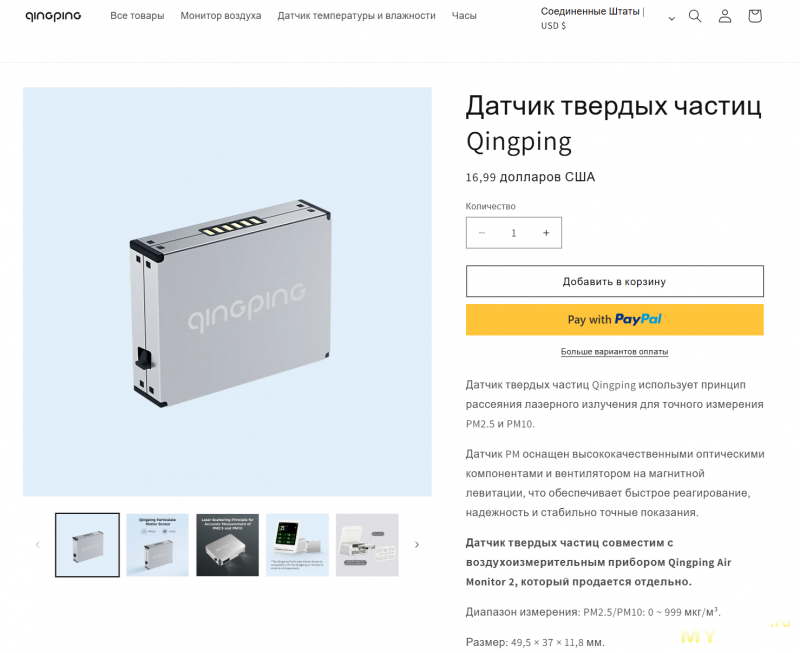The height and width of the screenshot is (653, 800).
Task: Follow the Больше вариантов оплаты link
Action: coord(614,351)
